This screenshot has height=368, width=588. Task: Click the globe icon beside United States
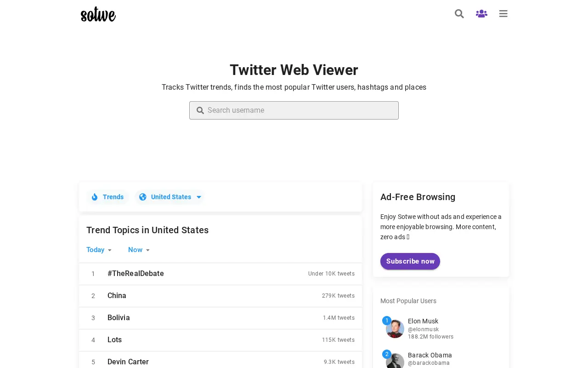point(143,197)
